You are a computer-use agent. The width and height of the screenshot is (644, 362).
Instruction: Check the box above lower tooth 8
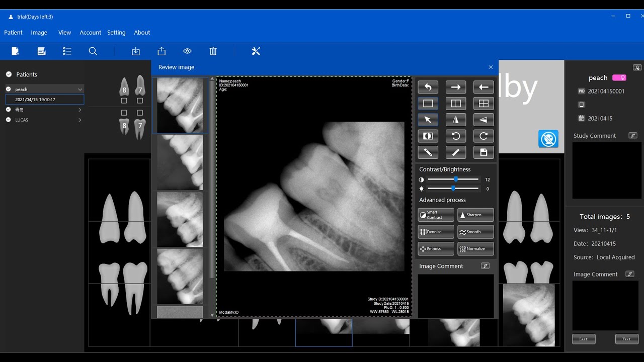tap(124, 113)
